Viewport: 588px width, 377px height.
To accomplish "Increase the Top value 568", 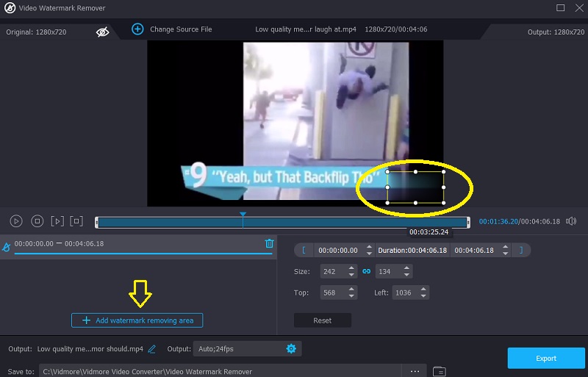I will tap(351, 290).
